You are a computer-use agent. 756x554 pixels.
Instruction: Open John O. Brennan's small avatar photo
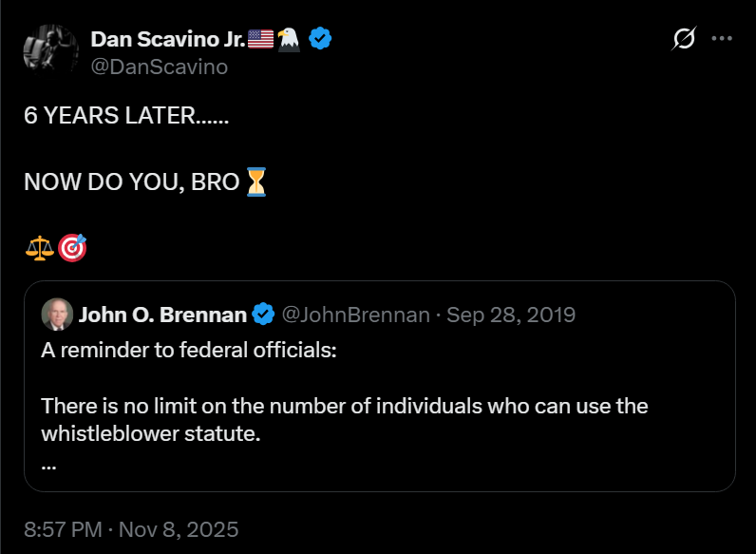[x=57, y=315]
